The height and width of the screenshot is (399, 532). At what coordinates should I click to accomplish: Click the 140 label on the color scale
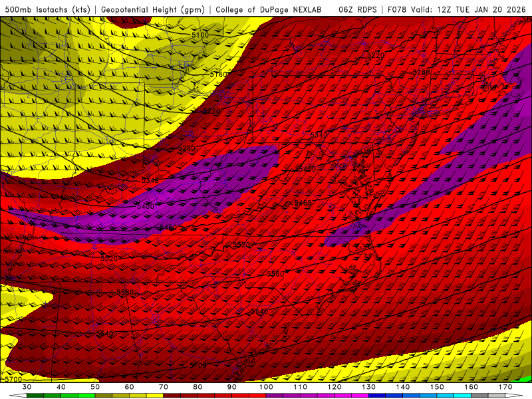click(x=403, y=387)
